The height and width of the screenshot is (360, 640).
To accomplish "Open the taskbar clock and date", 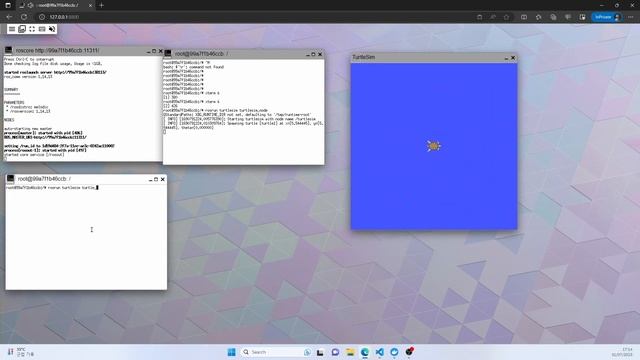I will 622,352.
